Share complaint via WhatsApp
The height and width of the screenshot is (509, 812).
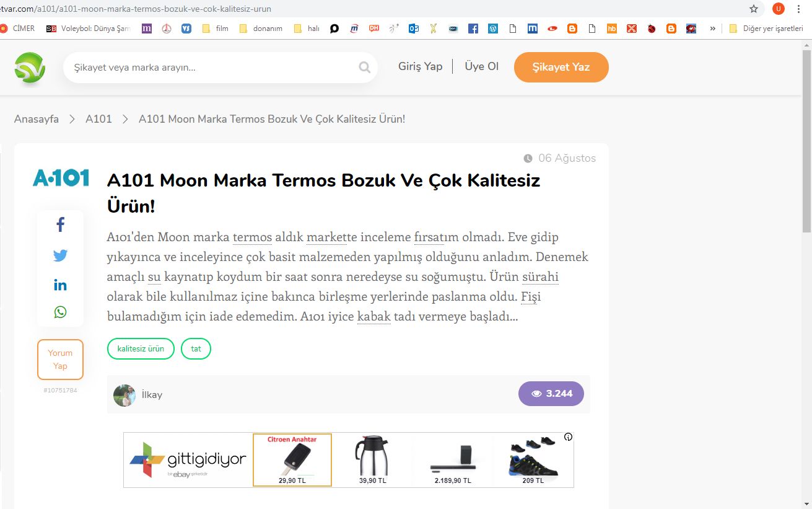60,312
